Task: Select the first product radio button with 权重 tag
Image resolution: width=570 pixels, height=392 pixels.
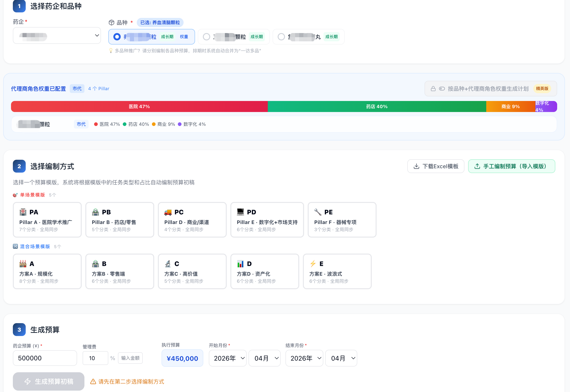Action: click(x=117, y=36)
